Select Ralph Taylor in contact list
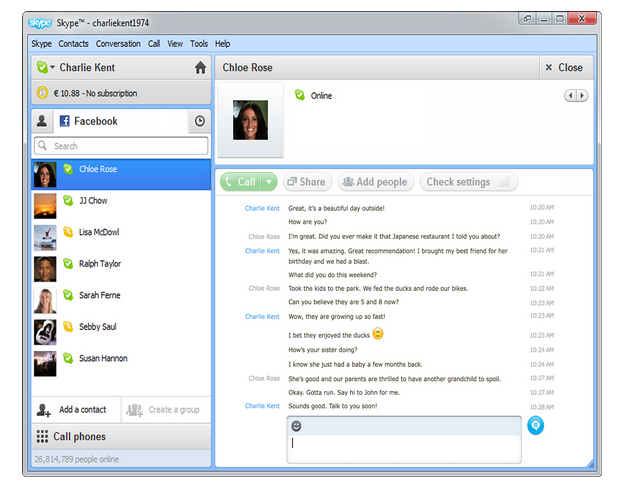Image resolution: width=620 pixels, height=487 pixels. coord(100,264)
